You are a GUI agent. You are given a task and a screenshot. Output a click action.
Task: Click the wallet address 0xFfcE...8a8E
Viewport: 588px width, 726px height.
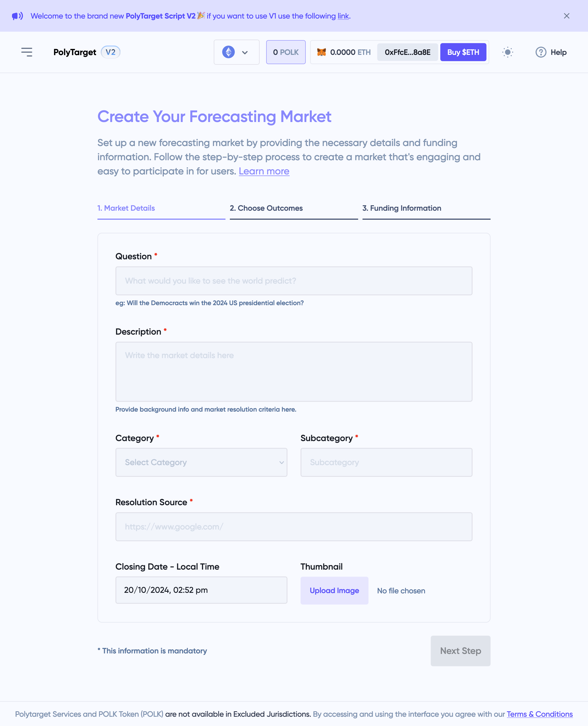408,52
